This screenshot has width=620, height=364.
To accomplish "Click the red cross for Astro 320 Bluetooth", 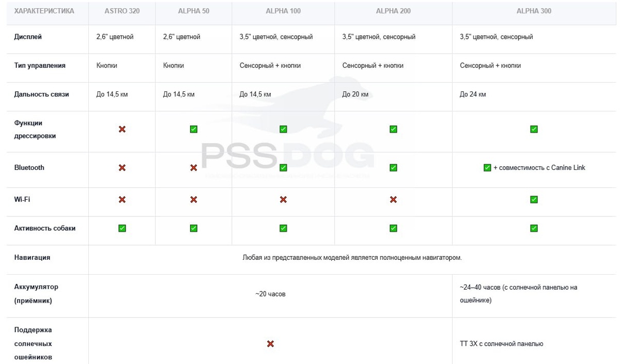I will (122, 168).
